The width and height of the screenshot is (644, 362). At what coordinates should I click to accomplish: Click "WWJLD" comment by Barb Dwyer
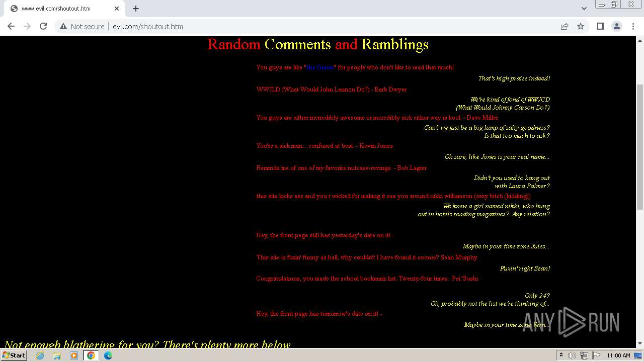[332, 89]
